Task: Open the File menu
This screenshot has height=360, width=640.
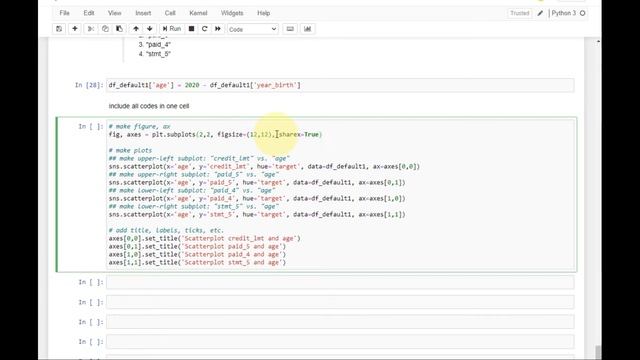Action: pos(64,13)
